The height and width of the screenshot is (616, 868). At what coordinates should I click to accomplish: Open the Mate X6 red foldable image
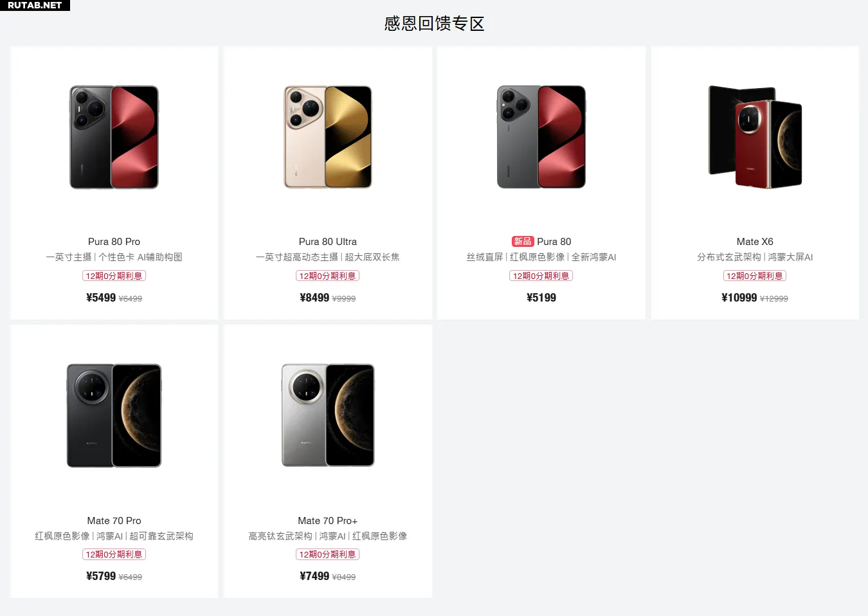click(755, 137)
